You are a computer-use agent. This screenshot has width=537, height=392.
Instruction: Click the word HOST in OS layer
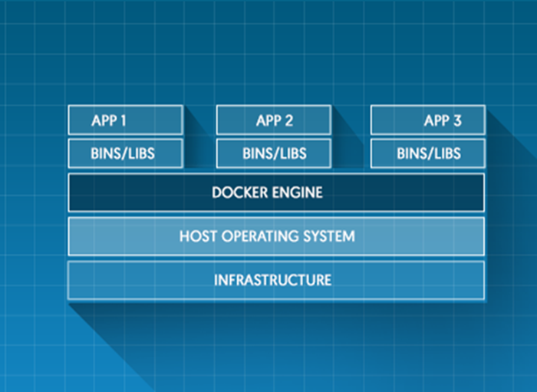[196, 236]
